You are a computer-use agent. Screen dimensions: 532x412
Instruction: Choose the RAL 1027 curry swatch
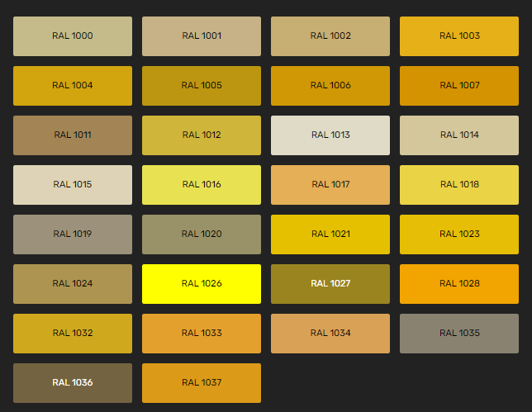click(330, 284)
